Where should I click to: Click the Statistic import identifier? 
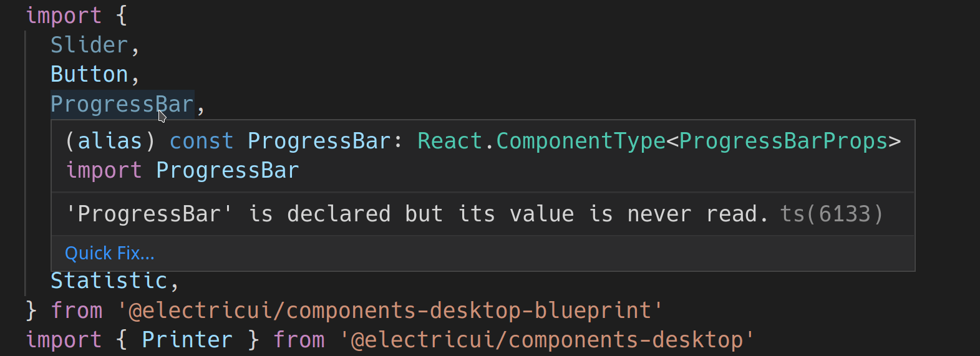tap(109, 281)
